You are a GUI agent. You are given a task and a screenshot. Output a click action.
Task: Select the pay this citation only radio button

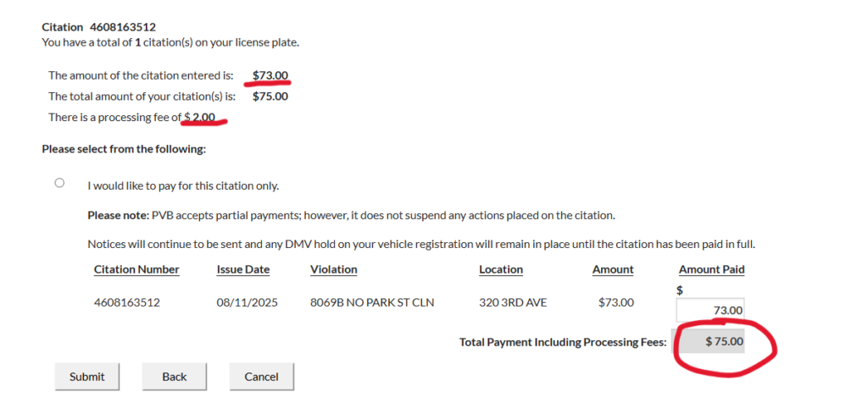click(59, 183)
